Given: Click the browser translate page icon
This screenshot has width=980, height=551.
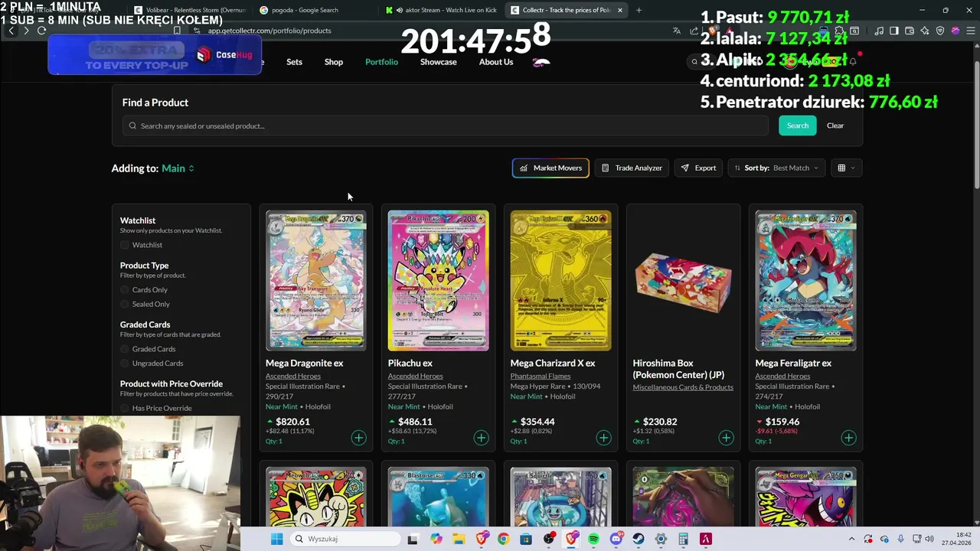Looking at the screenshot, I should [x=677, y=31].
